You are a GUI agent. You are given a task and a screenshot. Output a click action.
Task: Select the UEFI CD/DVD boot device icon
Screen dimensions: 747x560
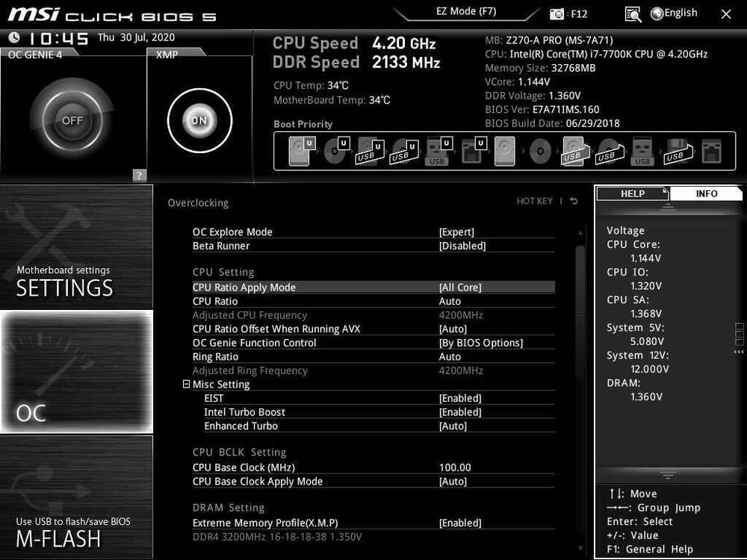coord(336,151)
